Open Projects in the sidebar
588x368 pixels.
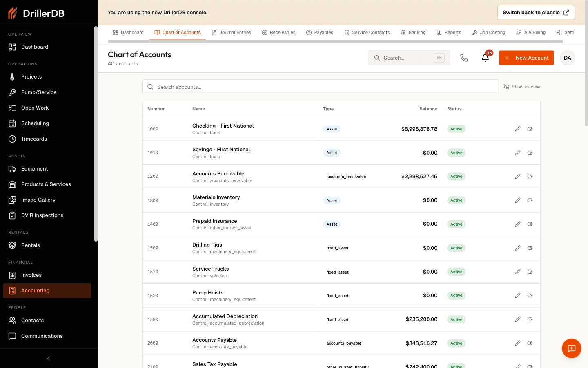(47, 77)
